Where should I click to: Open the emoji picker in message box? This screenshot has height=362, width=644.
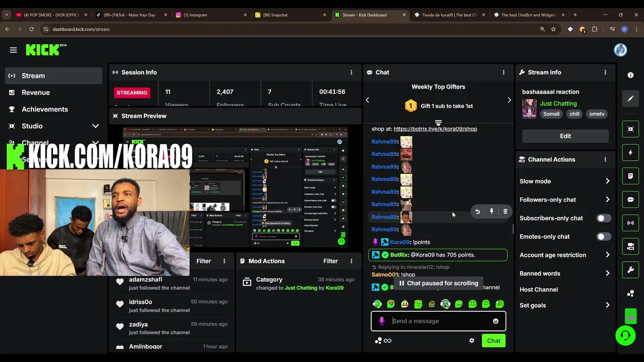pyautogui.click(x=496, y=321)
